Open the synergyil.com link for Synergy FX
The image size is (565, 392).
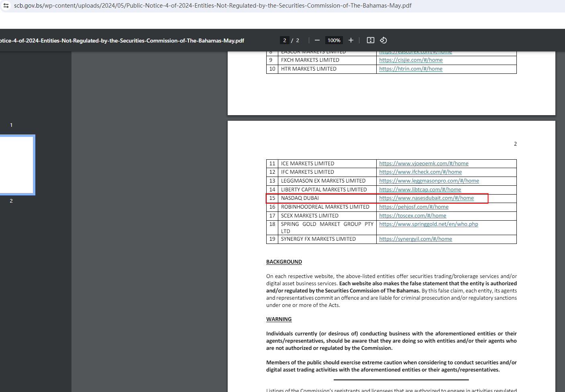[x=415, y=239]
